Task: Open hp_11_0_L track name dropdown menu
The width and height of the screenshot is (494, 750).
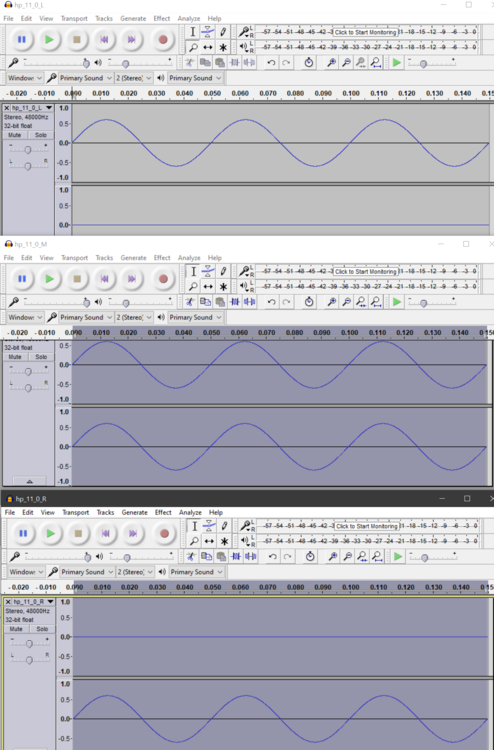Action: tap(32, 108)
